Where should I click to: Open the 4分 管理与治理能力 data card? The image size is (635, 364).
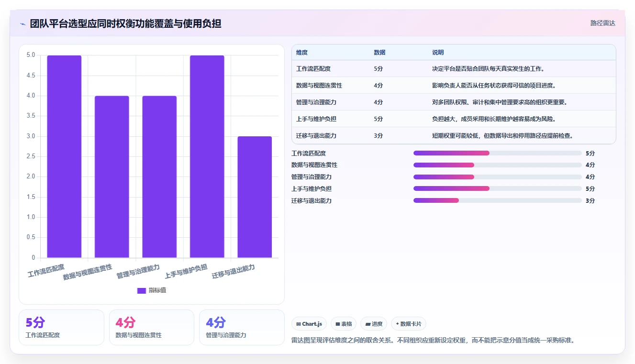point(242,327)
